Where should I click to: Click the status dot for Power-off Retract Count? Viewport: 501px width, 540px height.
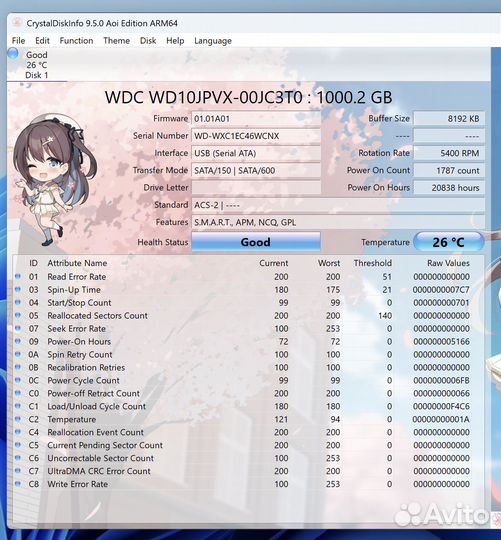tap(18, 393)
